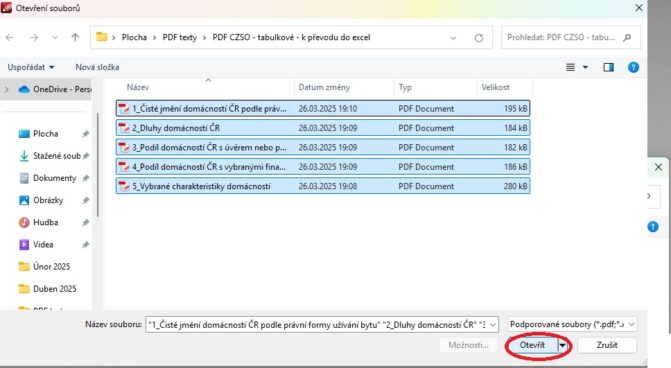Image resolution: width=671 pixels, height=368 pixels.
Task: Click PDF CZSO - tabulkové breadcrumb
Action: click(x=291, y=37)
